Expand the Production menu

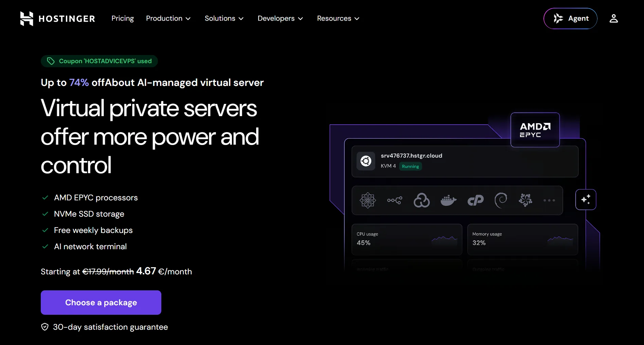click(x=168, y=18)
